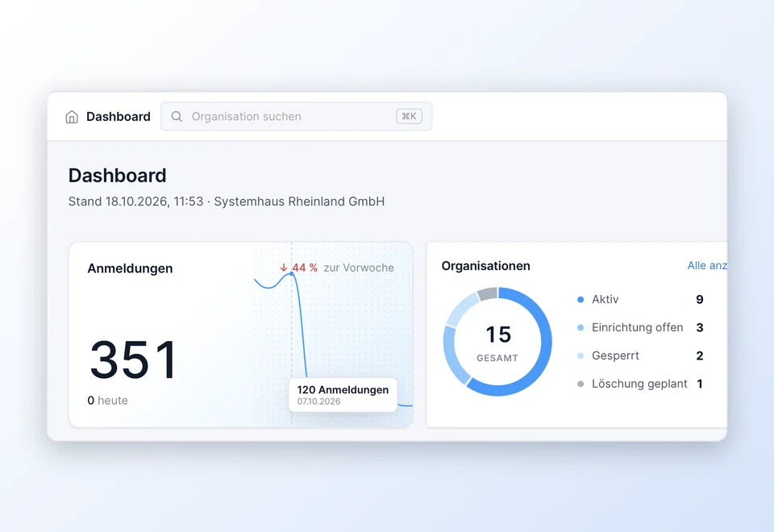Click the 07.10.2026 date in tooltip
Screen dimensions: 774x532
point(319,401)
